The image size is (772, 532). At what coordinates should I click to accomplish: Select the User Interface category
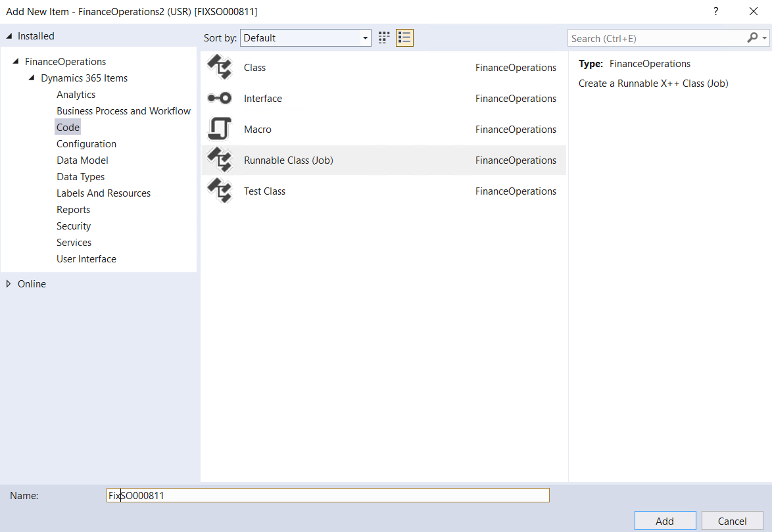(x=86, y=259)
